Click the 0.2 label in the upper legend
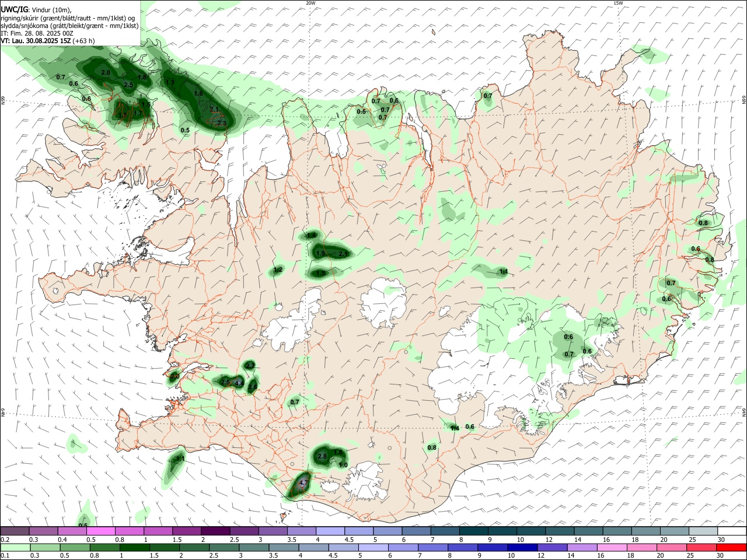Viewport: 747px width, 560px height. pyautogui.click(x=5, y=539)
